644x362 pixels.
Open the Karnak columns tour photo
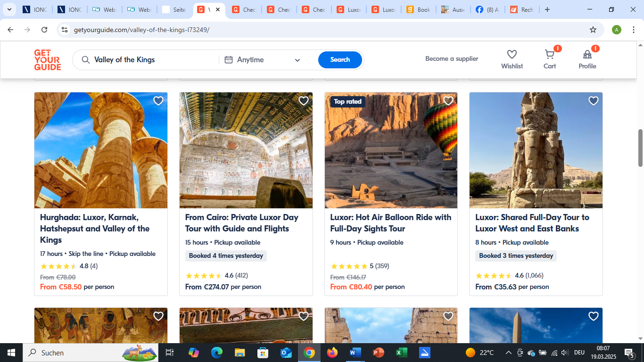point(101,150)
